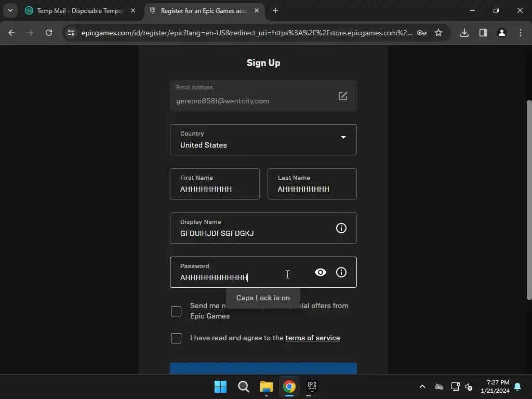532x399 pixels.
Task: Open Chrome's three-dot menu
Action: (521, 33)
